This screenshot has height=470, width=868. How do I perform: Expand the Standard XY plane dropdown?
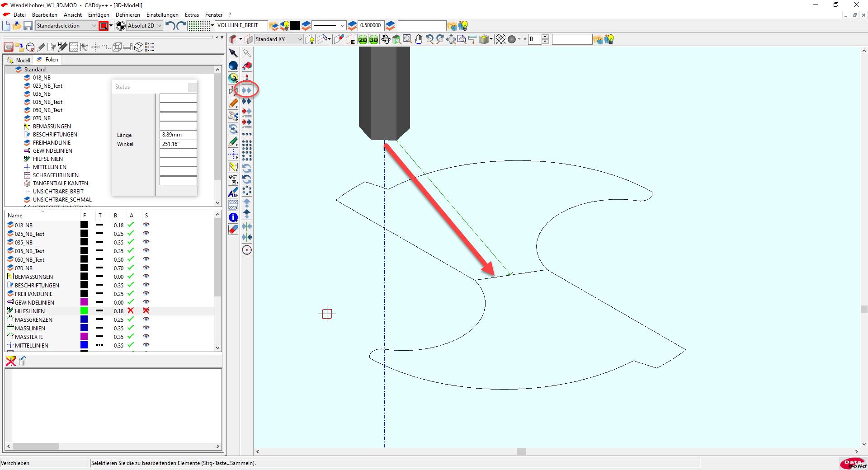coord(299,39)
